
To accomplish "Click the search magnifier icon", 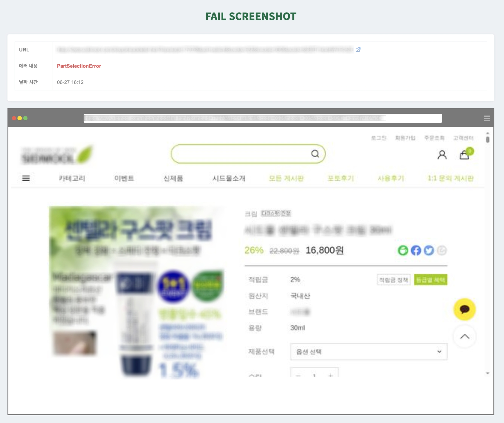I will 315,154.
